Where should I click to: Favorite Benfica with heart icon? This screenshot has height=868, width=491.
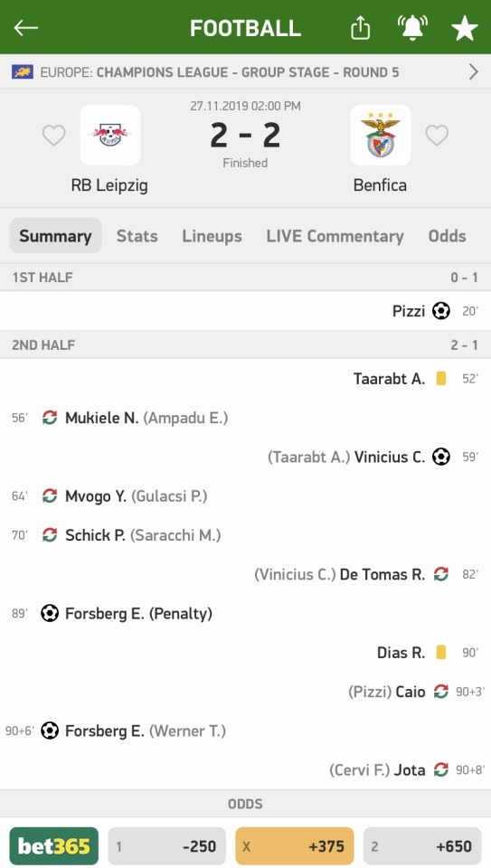pos(437,135)
